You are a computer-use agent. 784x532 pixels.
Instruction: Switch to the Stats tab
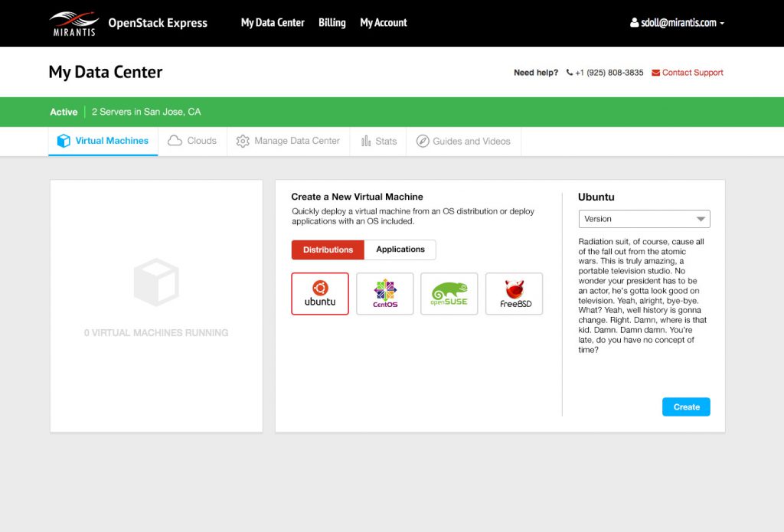click(378, 141)
